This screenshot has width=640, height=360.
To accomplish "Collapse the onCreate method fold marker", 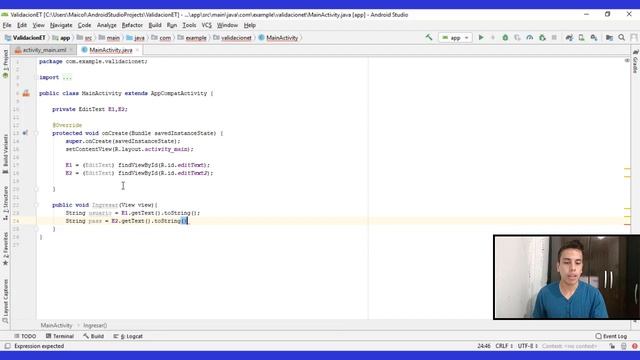I will pos(36,133).
